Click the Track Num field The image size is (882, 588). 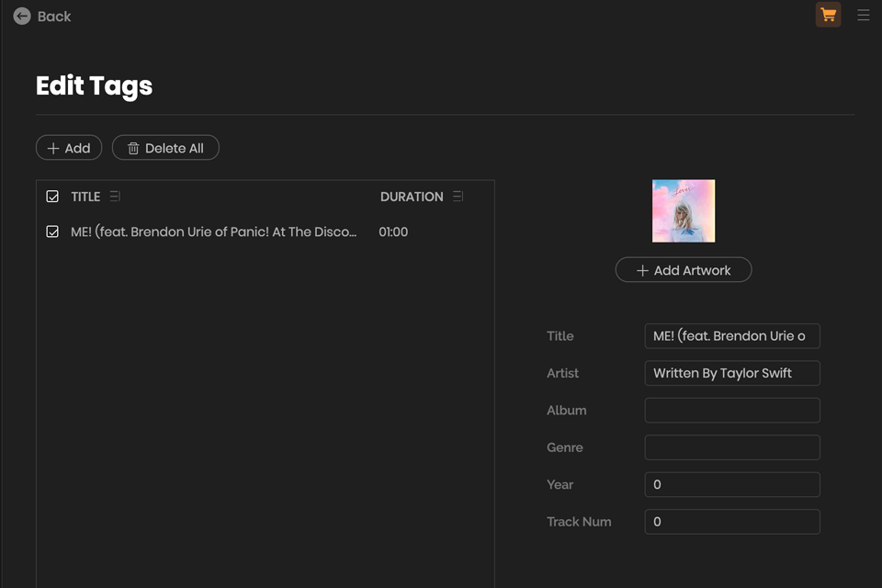(732, 522)
